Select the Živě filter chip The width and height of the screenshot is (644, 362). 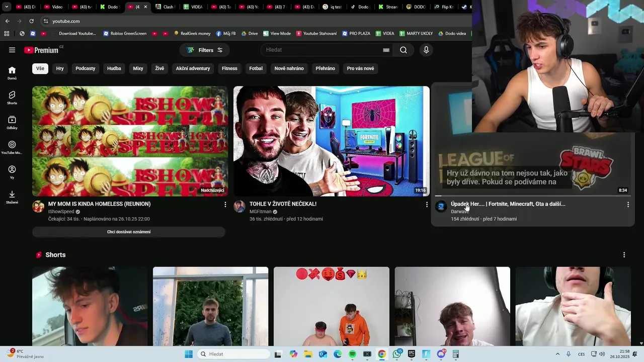click(159, 68)
